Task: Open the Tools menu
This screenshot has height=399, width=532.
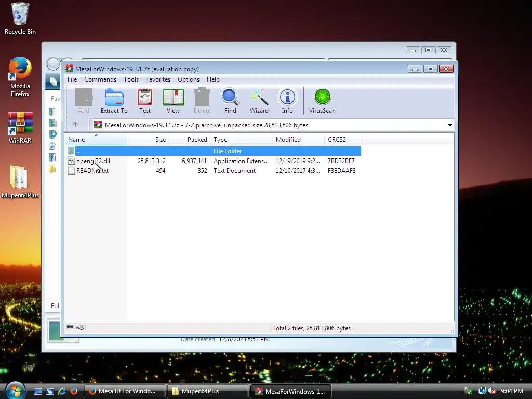Action: [131, 79]
